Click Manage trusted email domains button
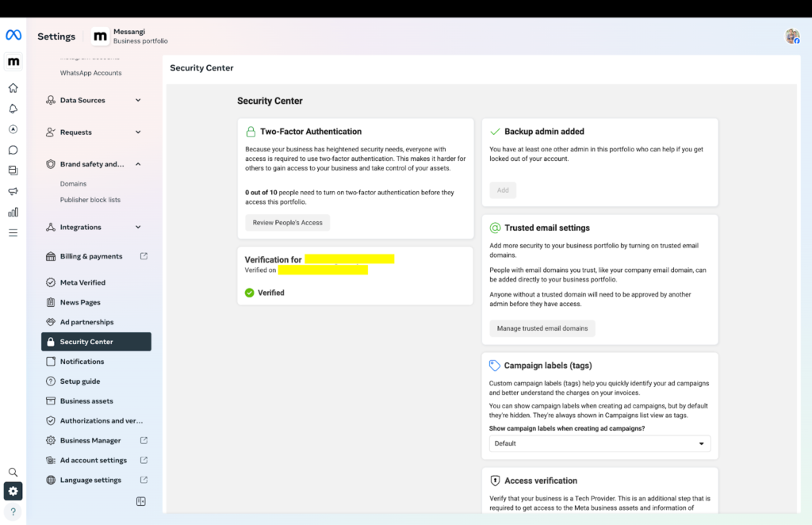 pos(542,328)
